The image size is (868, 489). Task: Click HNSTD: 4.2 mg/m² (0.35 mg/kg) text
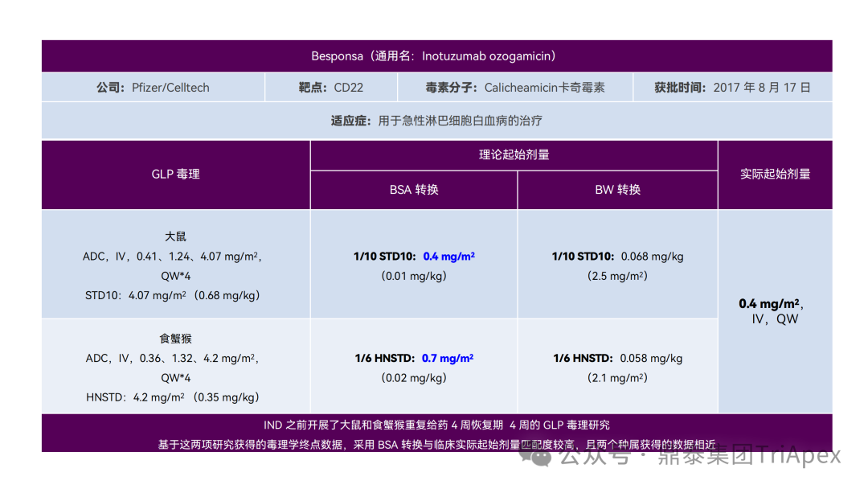[x=172, y=397]
